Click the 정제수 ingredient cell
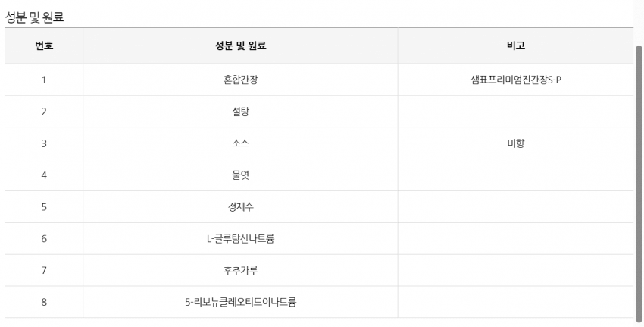 (240, 207)
